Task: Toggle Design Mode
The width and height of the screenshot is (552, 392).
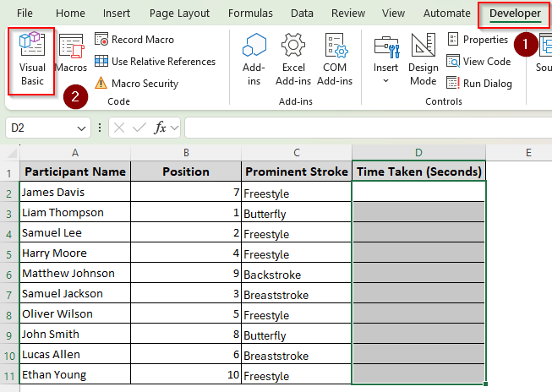Action: click(x=424, y=60)
